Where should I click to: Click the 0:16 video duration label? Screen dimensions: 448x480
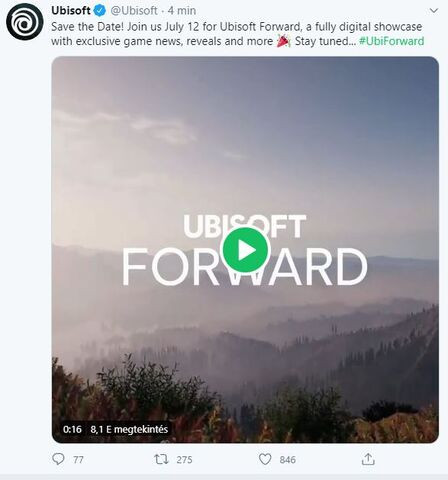pyautogui.click(x=72, y=429)
